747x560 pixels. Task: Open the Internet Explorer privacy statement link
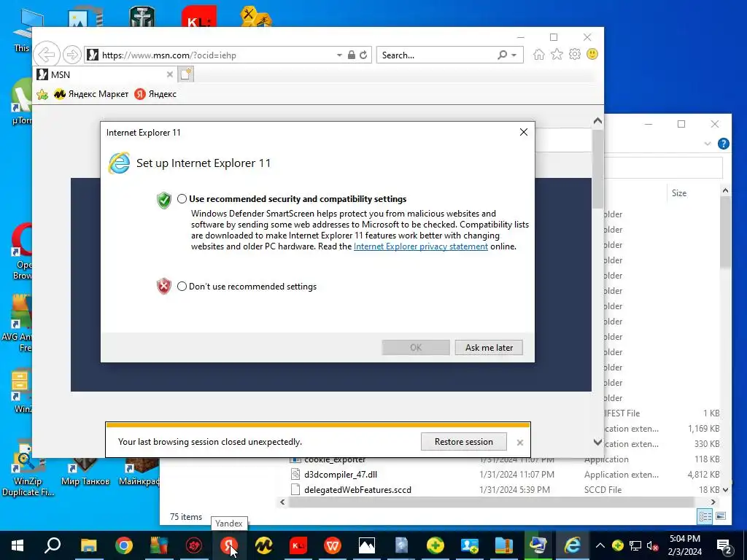tap(421, 246)
